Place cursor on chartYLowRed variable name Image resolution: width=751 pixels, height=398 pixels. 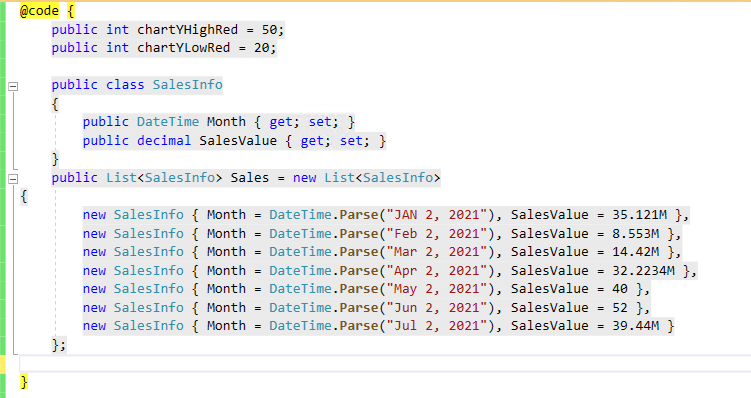(x=183, y=48)
